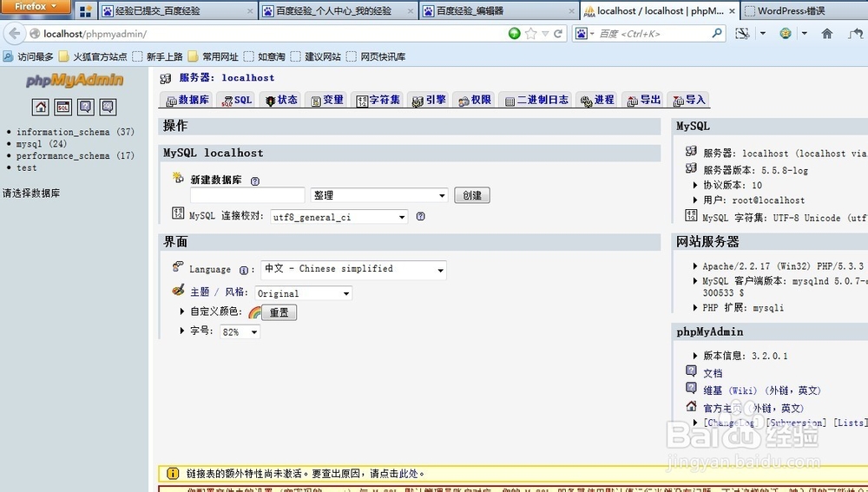Open the SQL query window icon

[63, 107]
